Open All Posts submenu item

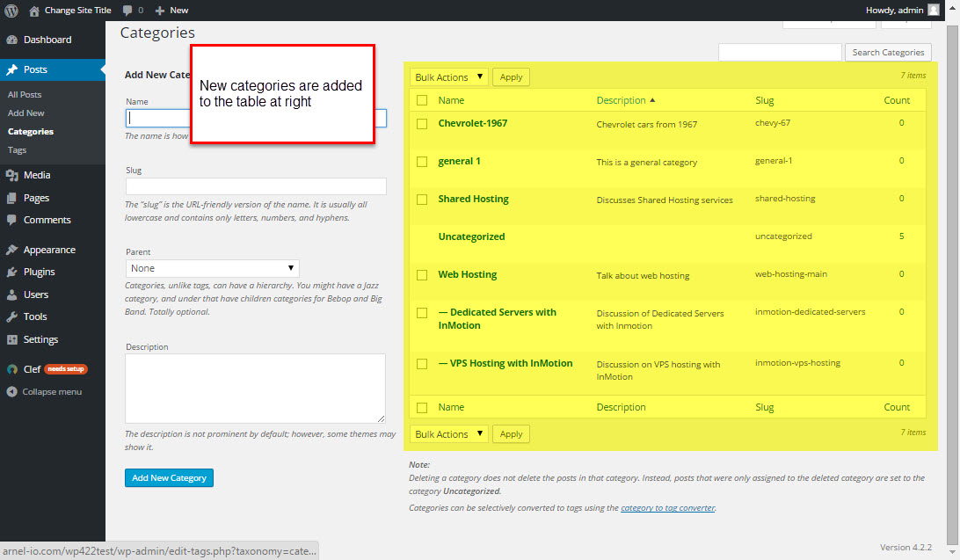click(x=25, y=94)
